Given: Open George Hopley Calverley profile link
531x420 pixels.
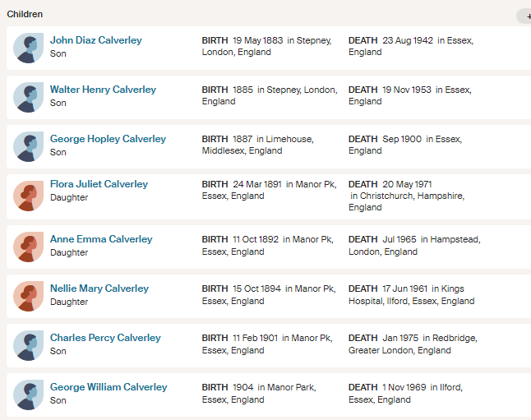Looking at the screenshot, I should pos(108,139).
